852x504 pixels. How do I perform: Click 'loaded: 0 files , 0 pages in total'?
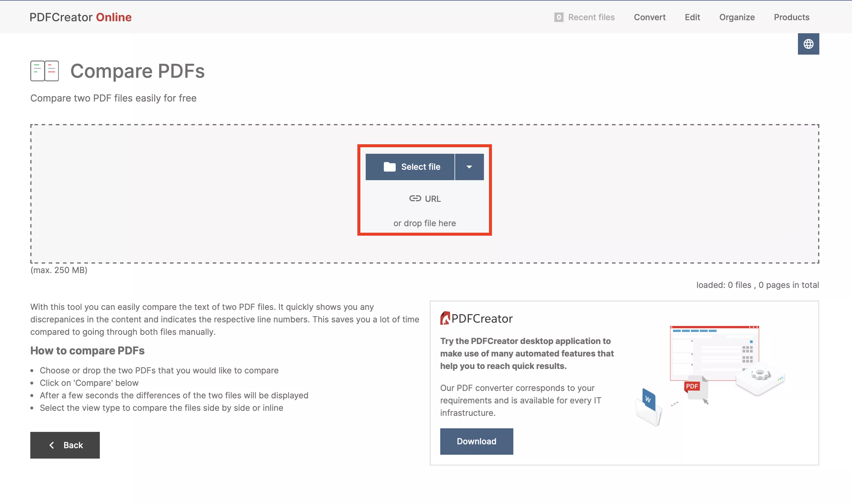[x=757, y=285]
